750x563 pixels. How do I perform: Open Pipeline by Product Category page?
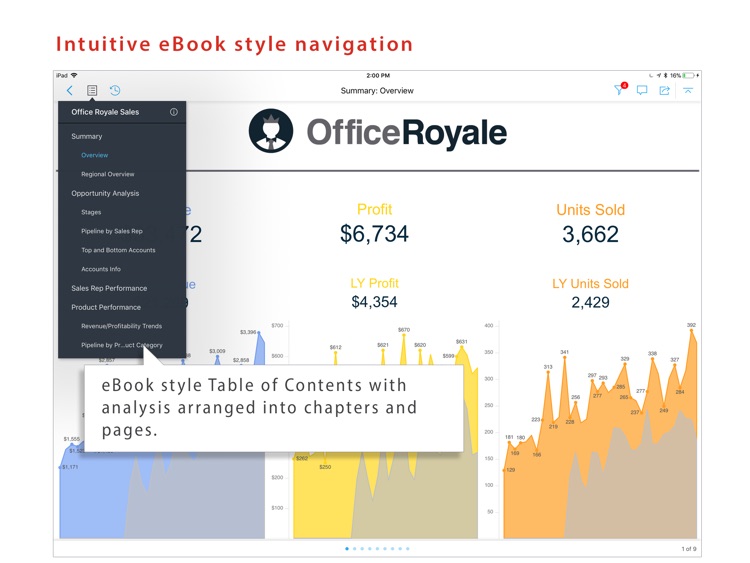tap(121, 345)
